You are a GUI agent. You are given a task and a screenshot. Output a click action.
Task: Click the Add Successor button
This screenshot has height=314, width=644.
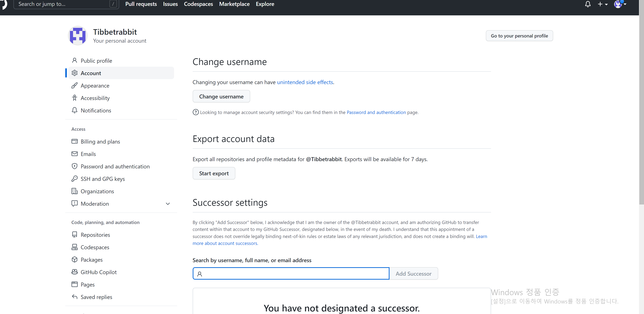coord(414,274)
